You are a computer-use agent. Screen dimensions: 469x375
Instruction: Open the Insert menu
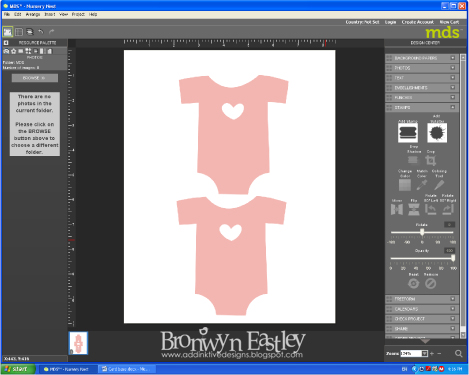click(50, 14)
